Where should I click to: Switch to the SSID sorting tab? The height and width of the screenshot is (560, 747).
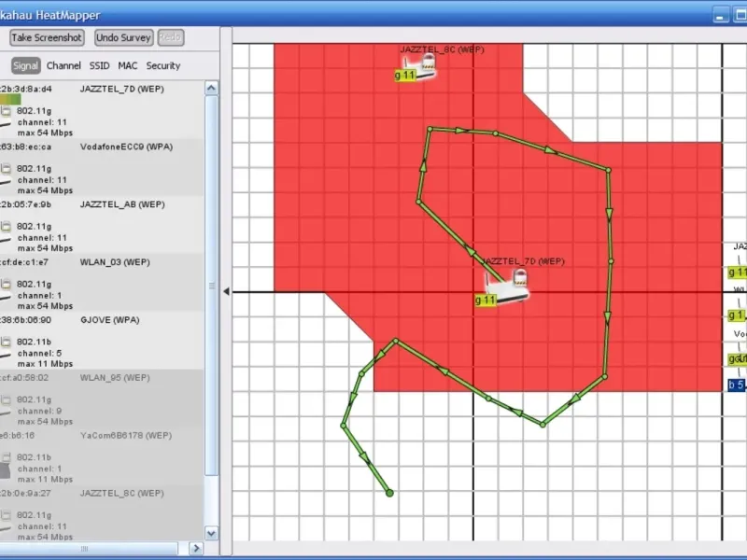point(99,65)
